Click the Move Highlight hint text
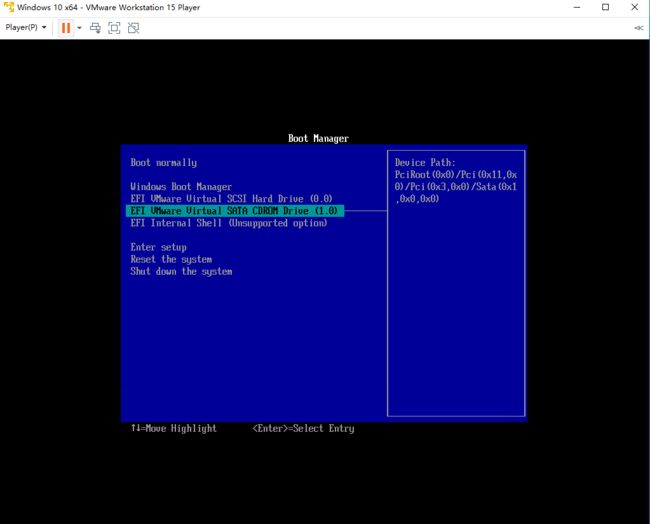 point(174,428)
